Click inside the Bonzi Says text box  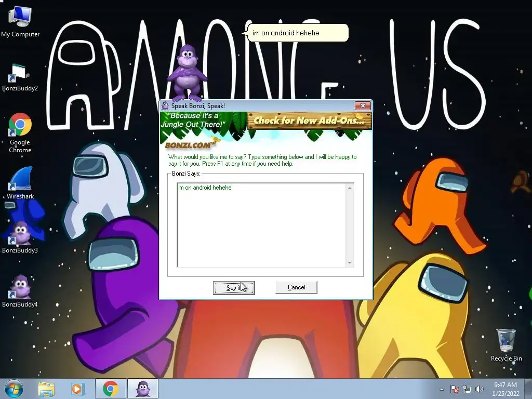click(x=262, y=225)
